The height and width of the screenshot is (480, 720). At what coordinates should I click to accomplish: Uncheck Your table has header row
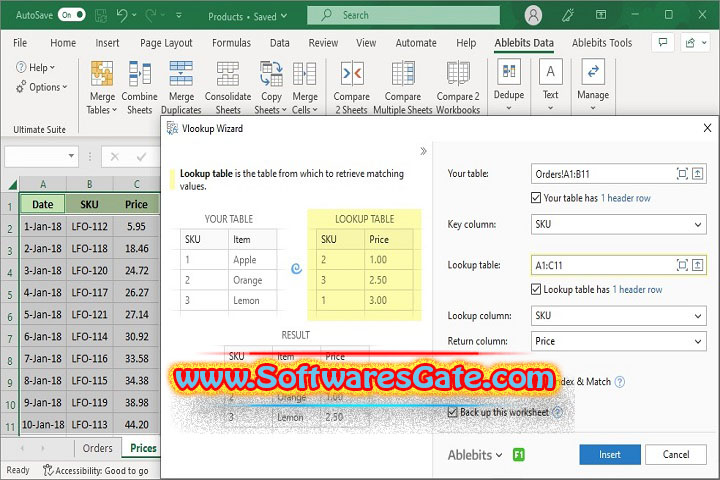click(x=536, y=198)
